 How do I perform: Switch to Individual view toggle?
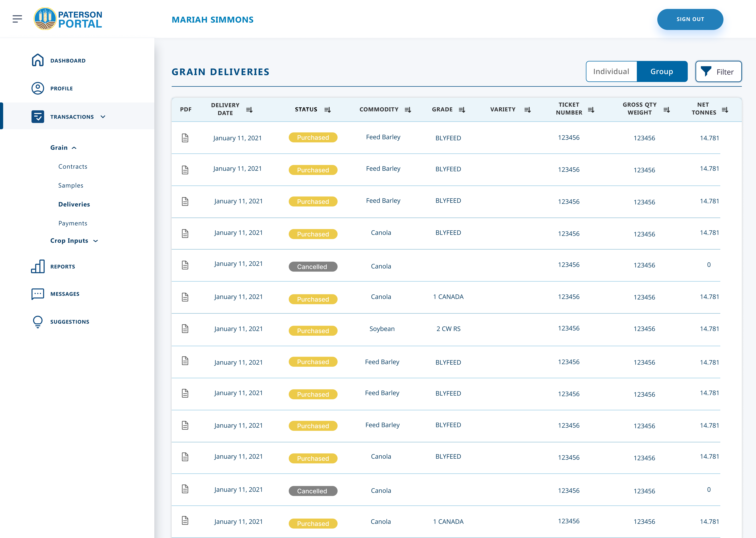coord(611,72)
